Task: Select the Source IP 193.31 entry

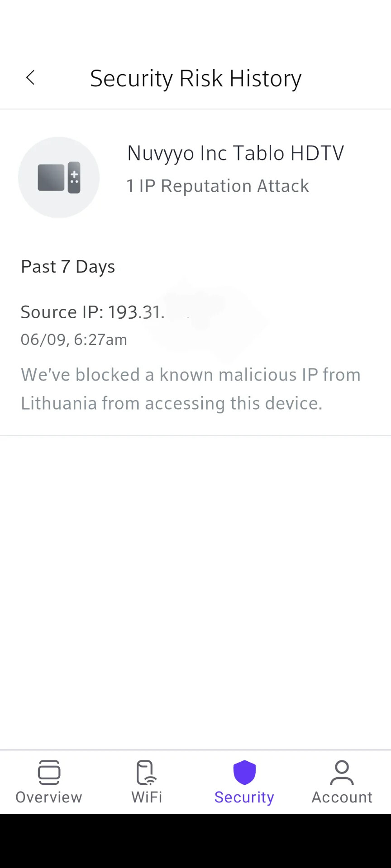Action: click(x=93, y=312)
